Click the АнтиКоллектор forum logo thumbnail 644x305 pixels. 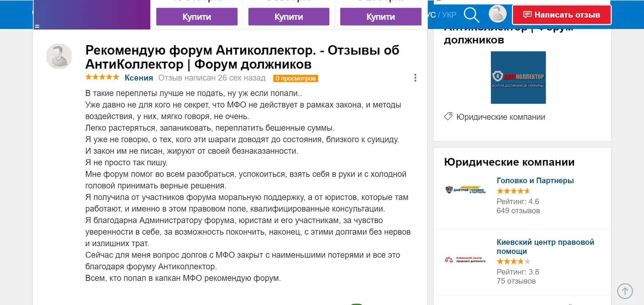pyautogui.click(x=518, y=77)
